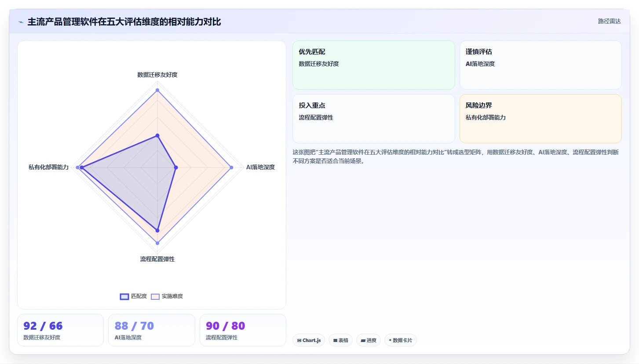Click the 路径雷达 label in header
639x364 pixels.
coord(609,21)
